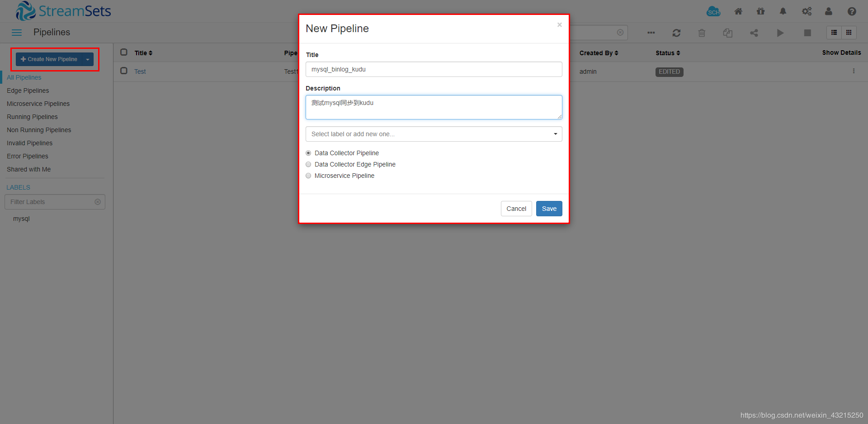This screenshot has width=868, height=424.
Task: Open the label selection dropdown
Action: pyautogui.click(x=555, y=134)
